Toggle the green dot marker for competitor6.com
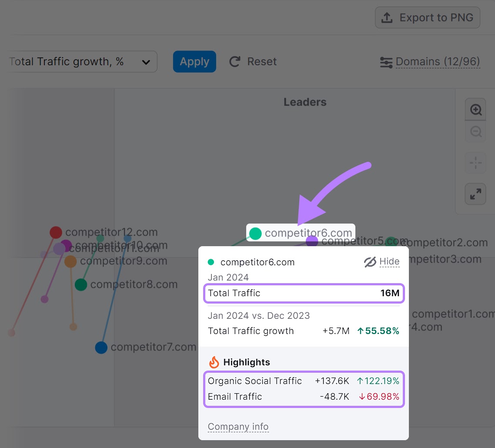 [x=255, y=234]
